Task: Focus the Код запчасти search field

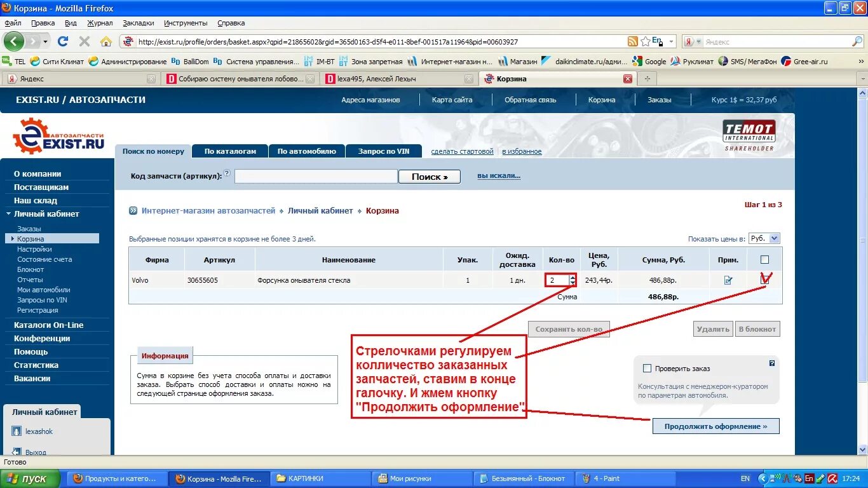Action: 316,177
